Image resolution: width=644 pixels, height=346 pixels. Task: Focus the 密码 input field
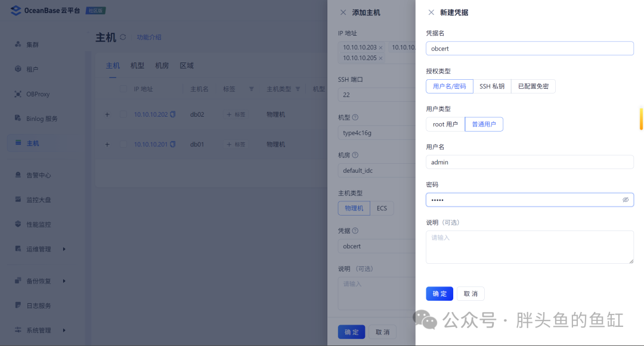tap(530, 200)
